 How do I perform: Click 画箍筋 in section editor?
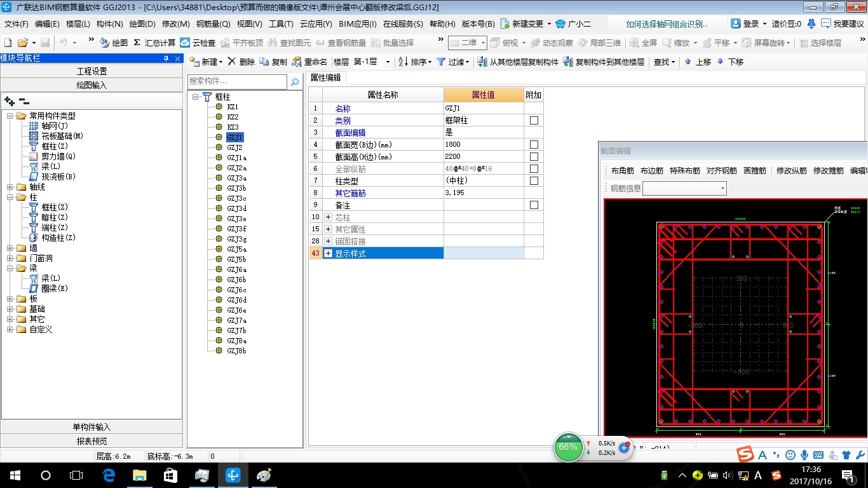[755, 171]
